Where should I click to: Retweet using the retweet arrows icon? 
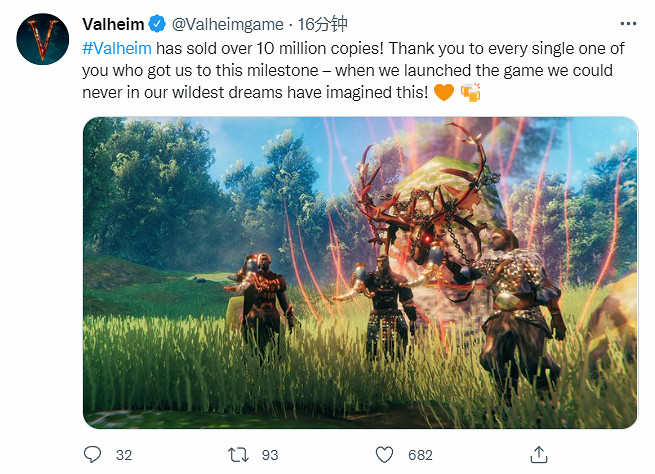click(x=239, y=454)
